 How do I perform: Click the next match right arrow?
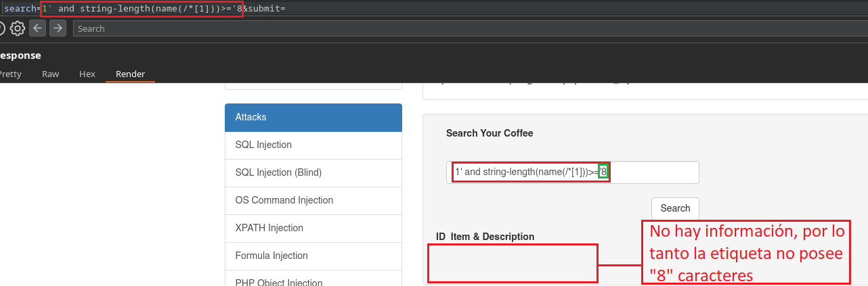(58, 28)
